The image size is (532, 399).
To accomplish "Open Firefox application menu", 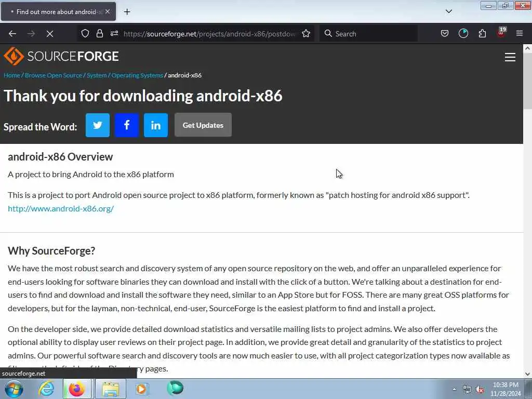I will [x=520, y=33].
